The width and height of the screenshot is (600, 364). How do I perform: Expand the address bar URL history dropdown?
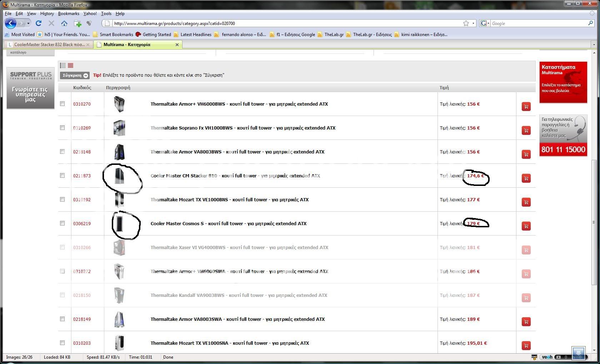[473, 23]
